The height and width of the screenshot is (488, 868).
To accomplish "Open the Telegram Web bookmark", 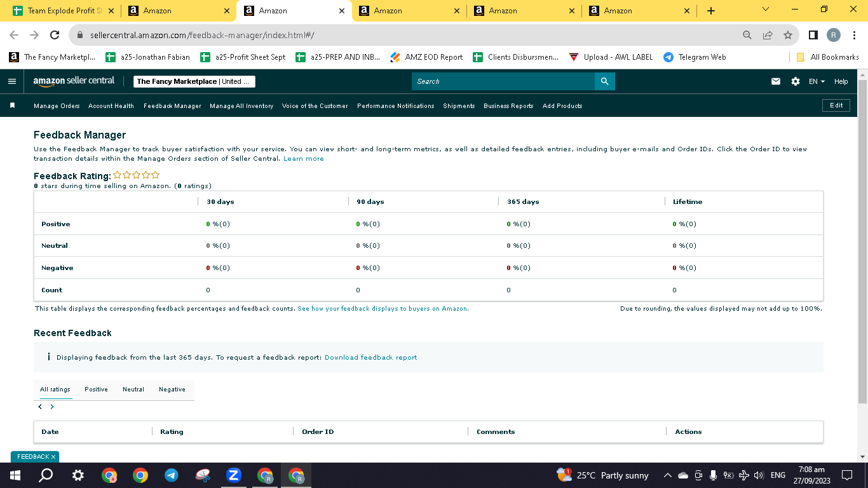I will tap(695, 57).
